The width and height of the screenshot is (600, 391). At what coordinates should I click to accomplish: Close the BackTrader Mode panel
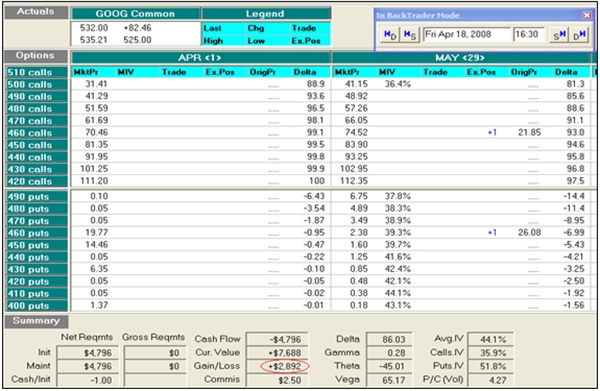point(586,15)
